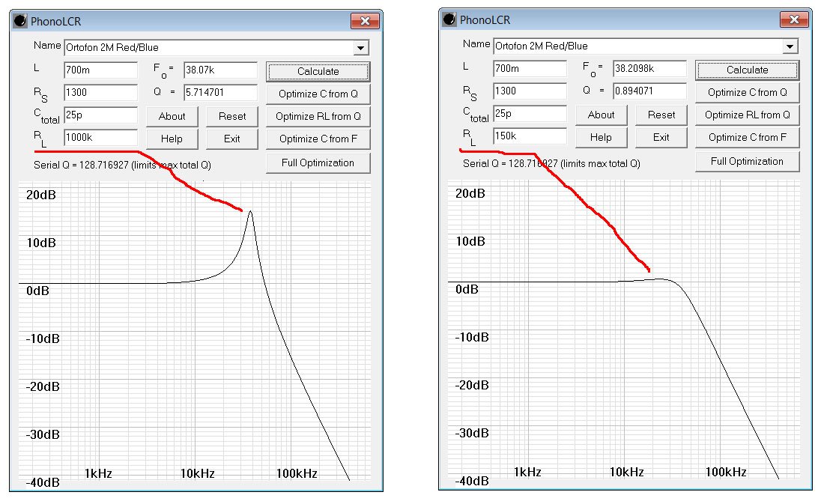Click Exit in the right window
The height and width of the screenshot is (504, 824).
tap(661, 138)
